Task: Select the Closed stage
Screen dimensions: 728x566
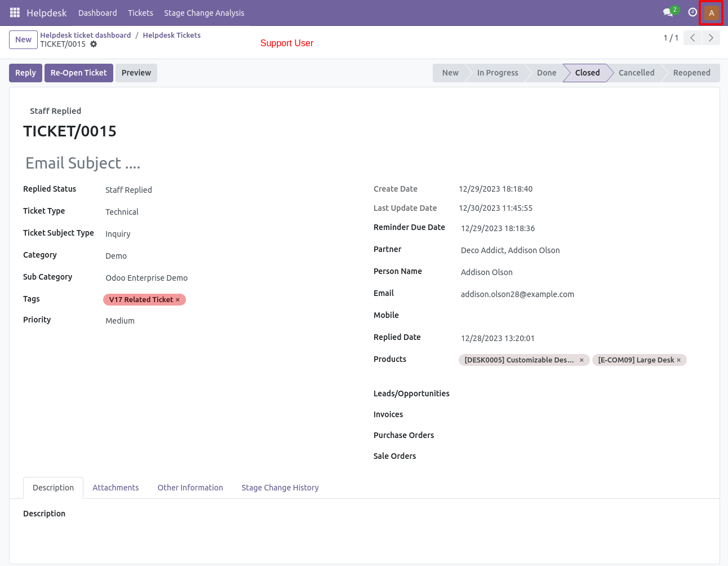Action: pos(587,73)
